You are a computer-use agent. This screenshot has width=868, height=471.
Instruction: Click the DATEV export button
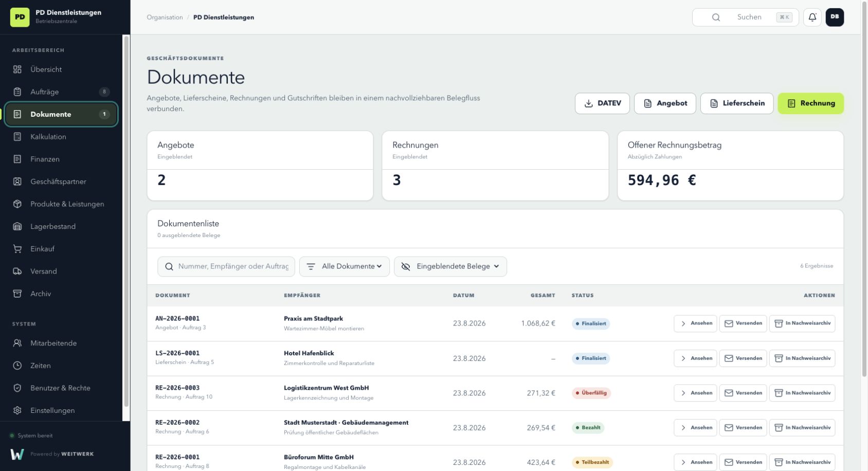pyautogui.click(x=602, y=103)
